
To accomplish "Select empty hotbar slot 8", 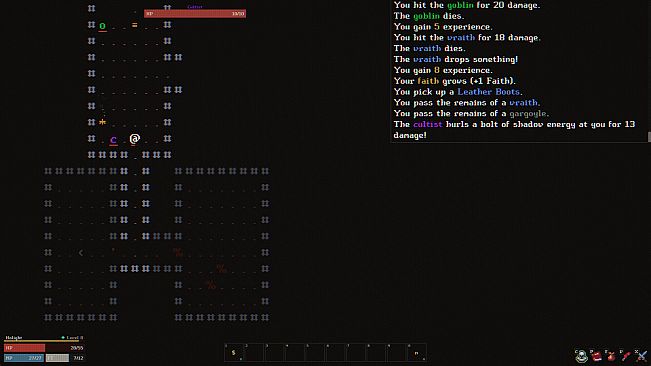I will click(x=377, y=353).
